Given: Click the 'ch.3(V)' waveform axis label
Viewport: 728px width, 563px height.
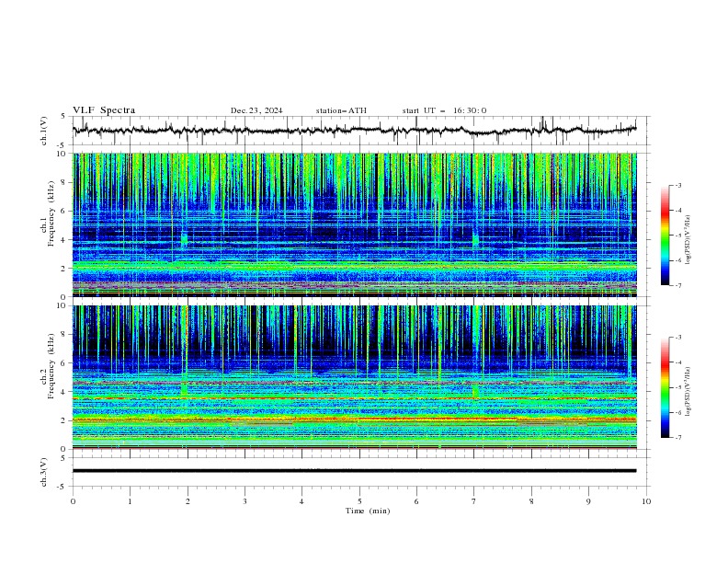Looking at the screenshot, I should 44,472.
